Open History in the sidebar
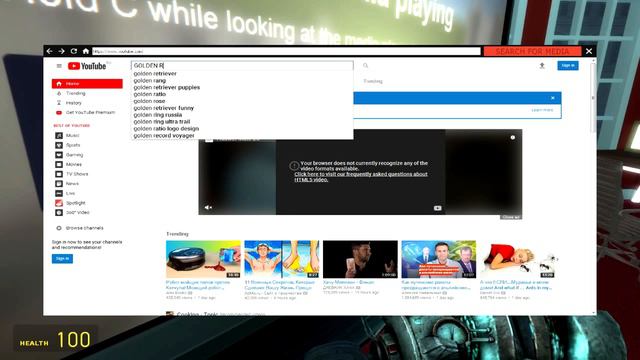This screenshot has height=360, width=640. pos(73,103)
